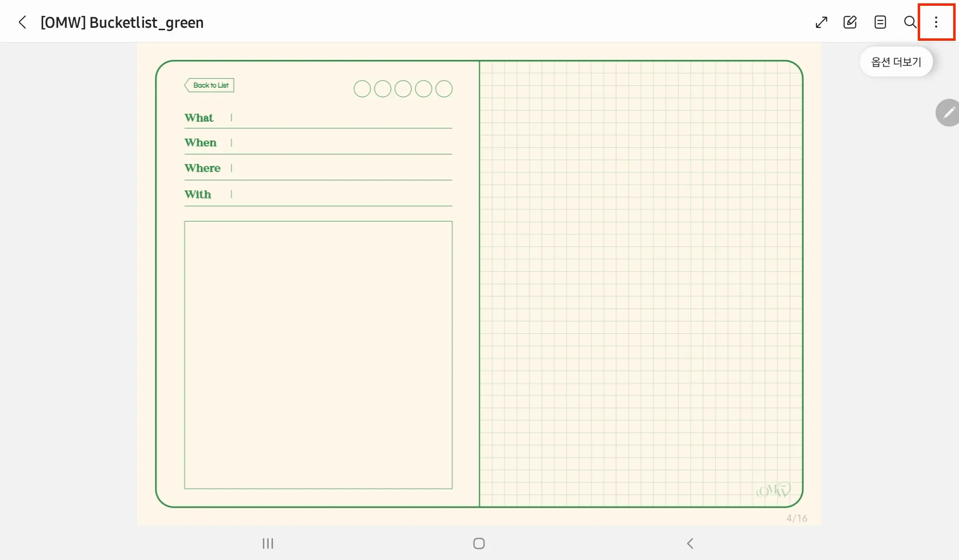
Task: Open full screen with the expand arrows icon
Action: (x=821, y=22)
